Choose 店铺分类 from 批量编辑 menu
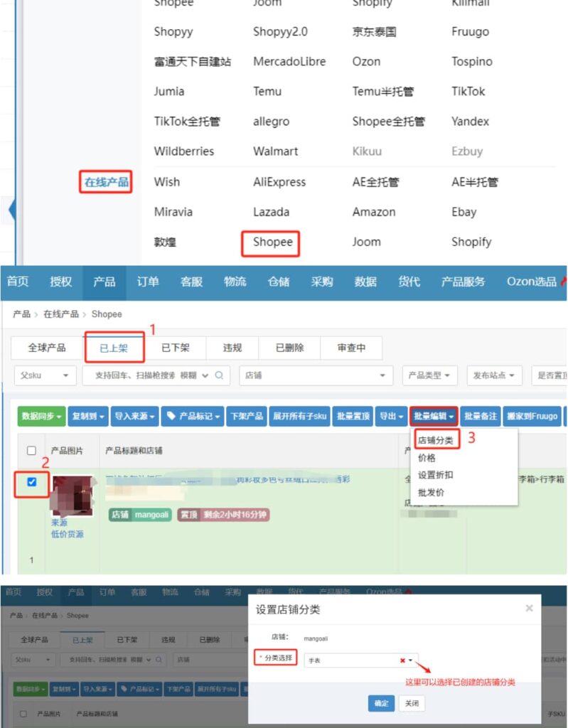Screen dimensions: 568x728 tap(435, 440)
